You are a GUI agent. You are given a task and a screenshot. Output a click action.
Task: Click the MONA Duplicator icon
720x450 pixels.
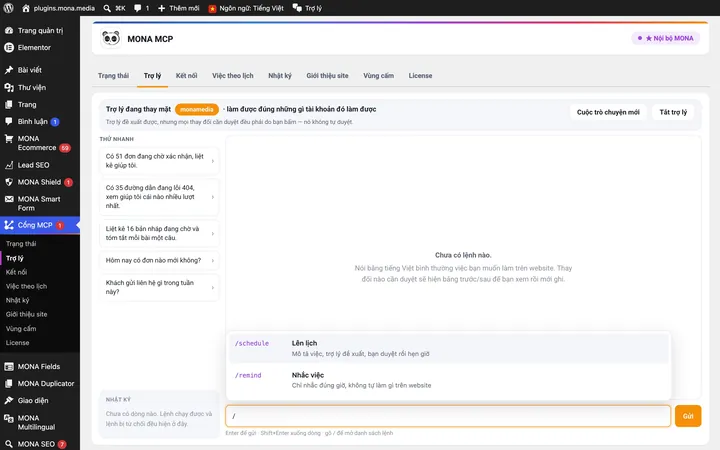tap(9, 383)
